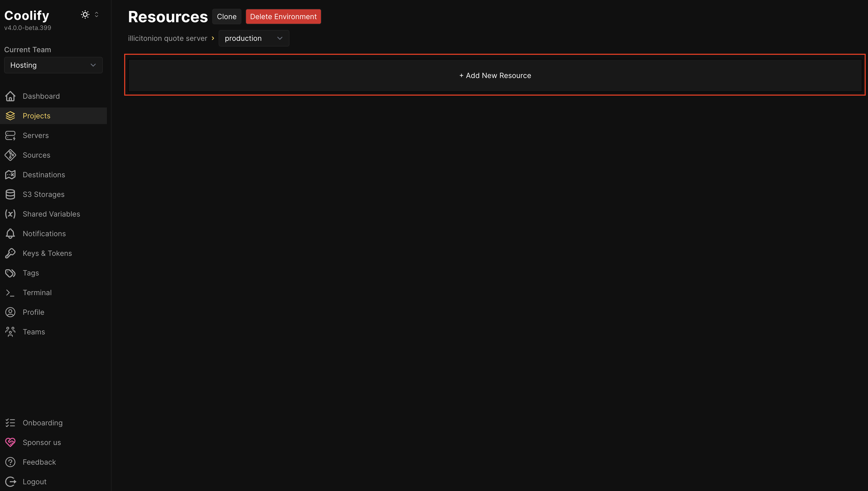The width and height of the screenshot is (868, 491).
Task: Check the Onboarding checklist
Action: point(42,423)
